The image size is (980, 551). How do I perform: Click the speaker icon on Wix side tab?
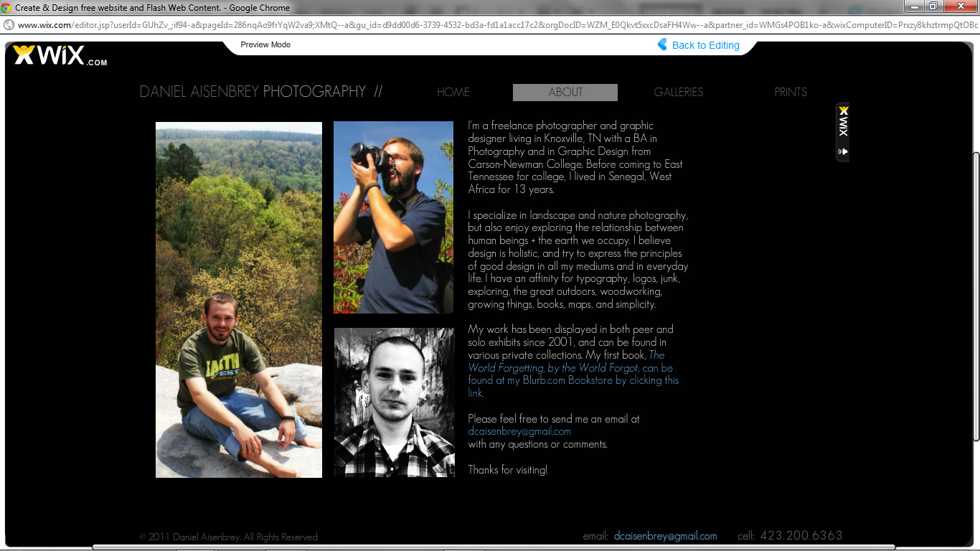(844, 151)
